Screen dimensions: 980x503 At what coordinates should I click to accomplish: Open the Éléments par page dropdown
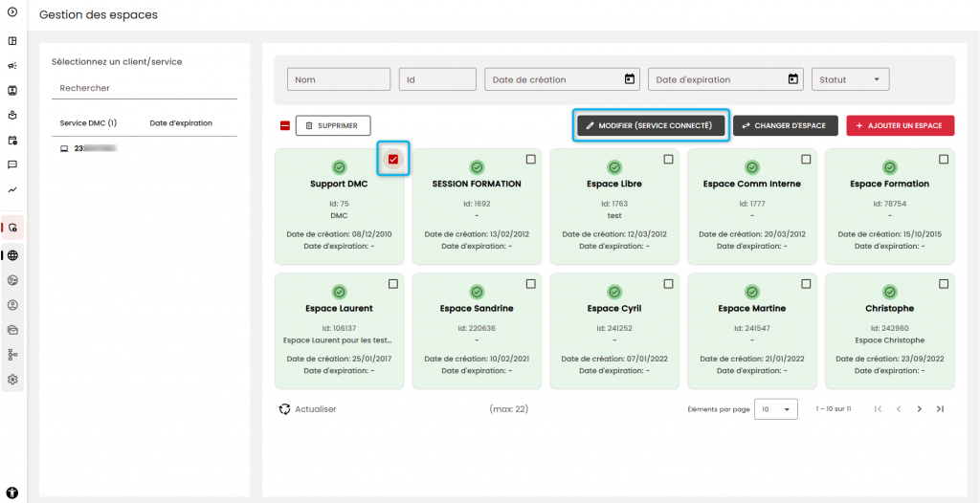[775, 408]
